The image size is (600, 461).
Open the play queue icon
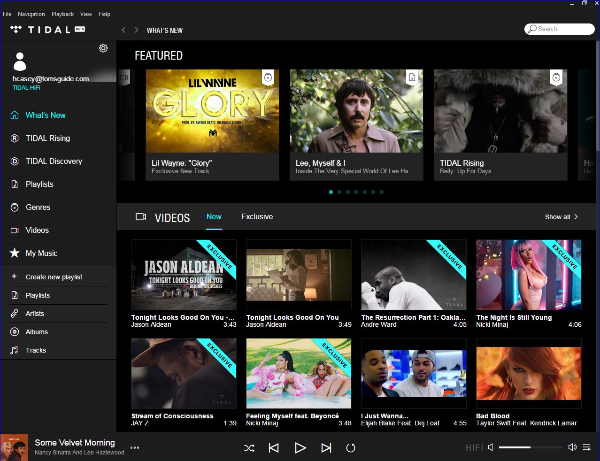coord(588,448)
